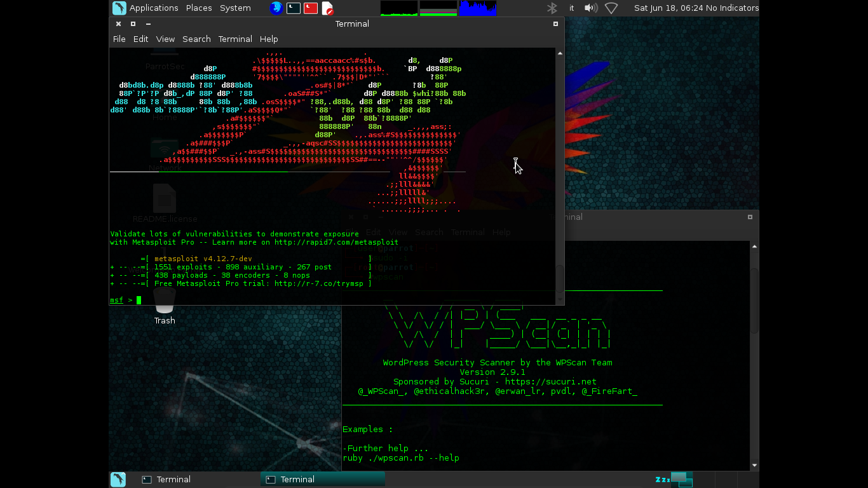Launch Firefox using the globe icon

tap(276, 8)
